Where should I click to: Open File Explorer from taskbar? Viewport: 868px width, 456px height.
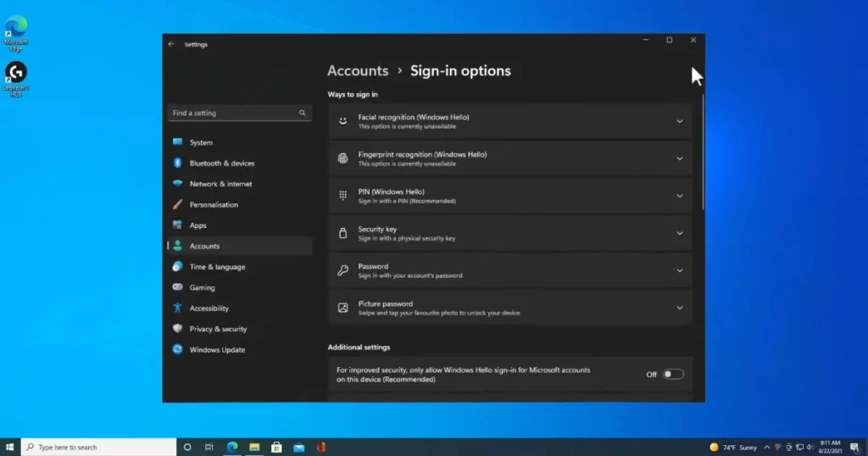tap(254, 448)
